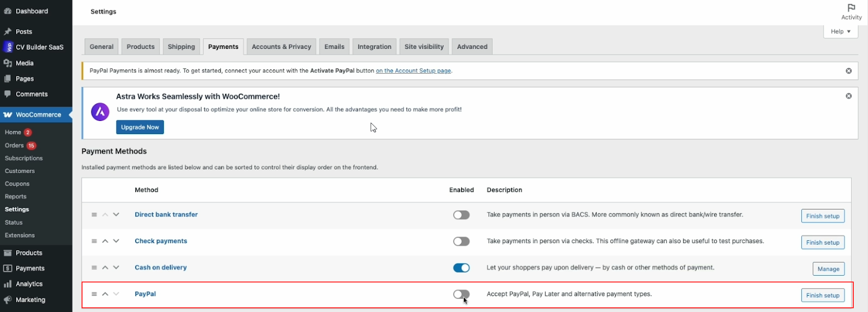
Task: Switch to the Advanced tab
Action: pos(472,47)
